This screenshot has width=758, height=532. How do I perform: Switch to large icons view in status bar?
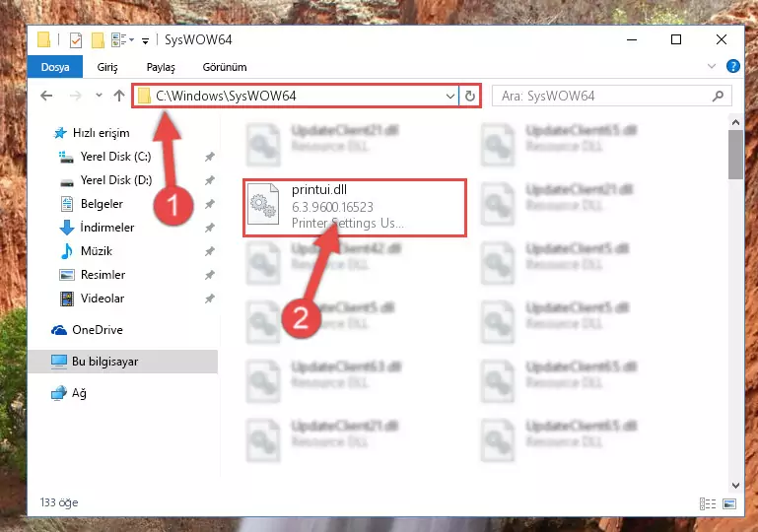pyautogui.click(x=729, y=504)
